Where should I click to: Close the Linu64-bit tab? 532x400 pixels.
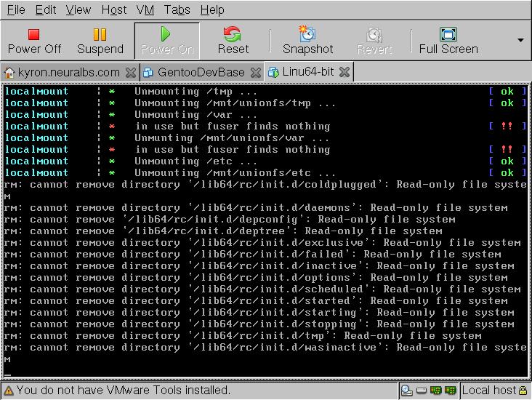tap(344, 72)
